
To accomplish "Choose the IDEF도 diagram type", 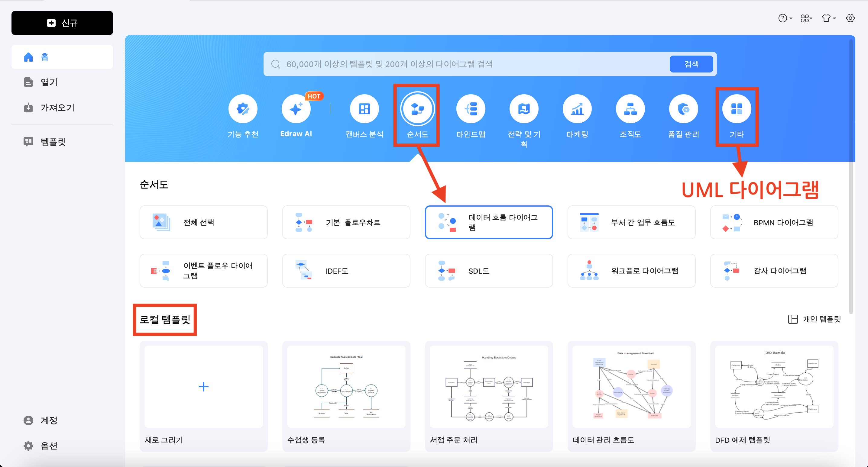I will point(346,271).
